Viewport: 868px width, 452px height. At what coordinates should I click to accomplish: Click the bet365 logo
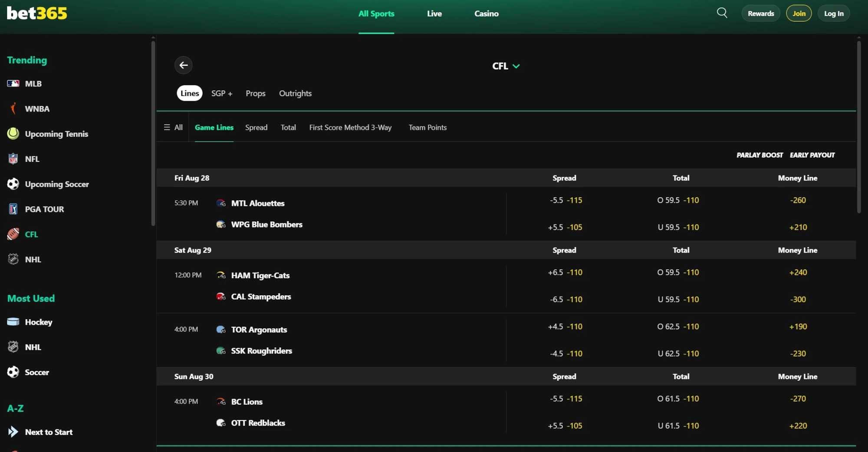[37, 13]
